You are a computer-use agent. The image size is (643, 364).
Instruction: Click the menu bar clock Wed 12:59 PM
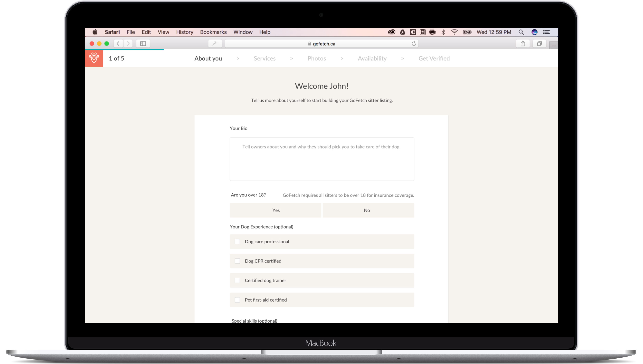pyautogui.click(x=494, y=32)
